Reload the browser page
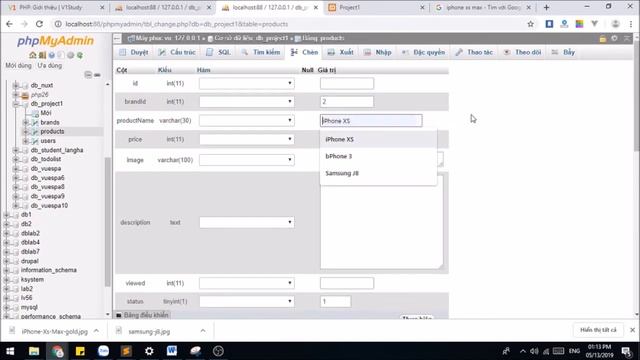Viewport: 640px width, 360px height. point(39,24)
